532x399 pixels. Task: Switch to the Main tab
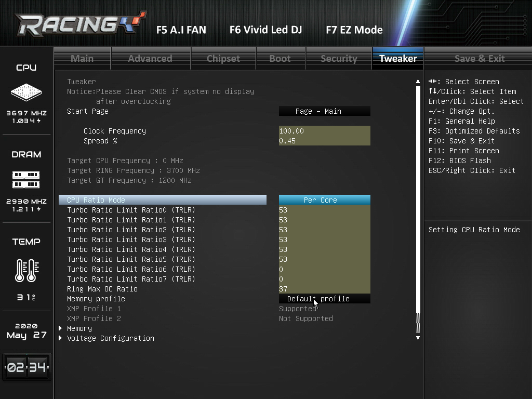pyautogui.click(x=82, y=58)
